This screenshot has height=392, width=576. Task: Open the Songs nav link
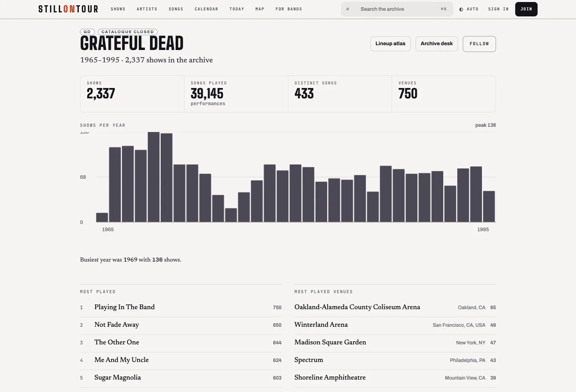176,9
